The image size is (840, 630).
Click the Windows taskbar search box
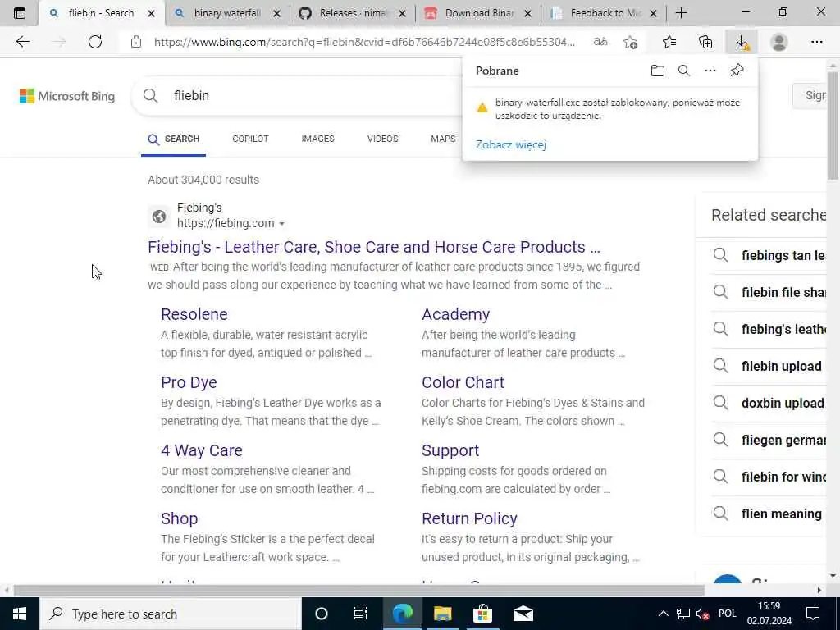coord(171,614)
